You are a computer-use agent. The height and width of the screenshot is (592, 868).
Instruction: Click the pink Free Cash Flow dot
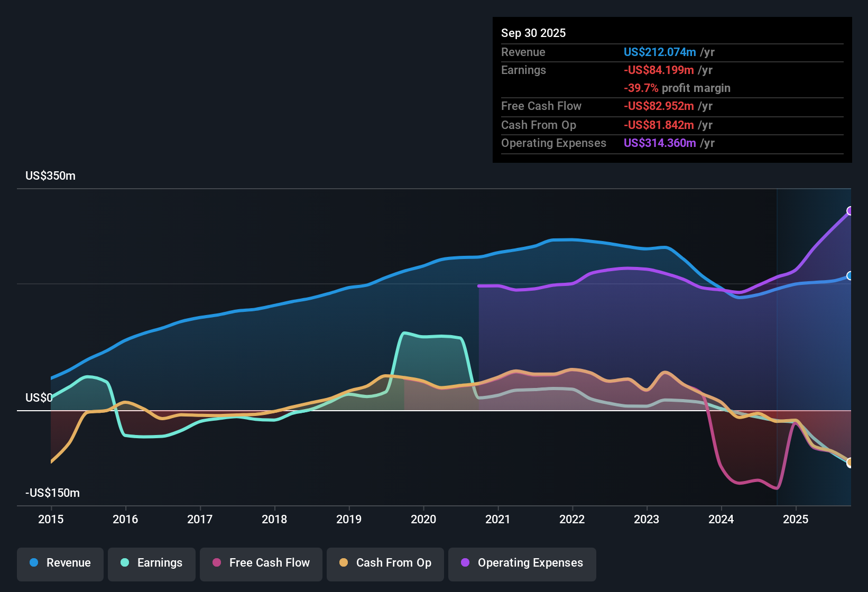pyautogui.click(x=217, y=563)
